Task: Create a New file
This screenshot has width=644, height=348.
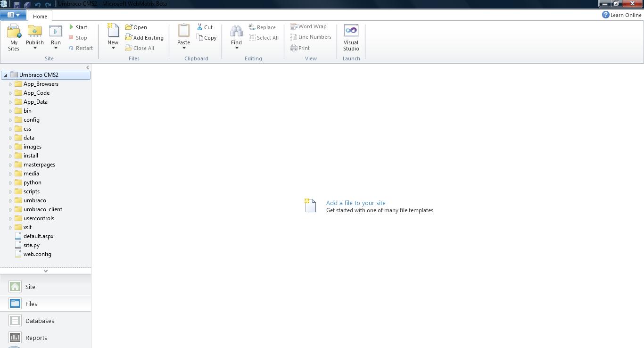Action: click(113, 31)
